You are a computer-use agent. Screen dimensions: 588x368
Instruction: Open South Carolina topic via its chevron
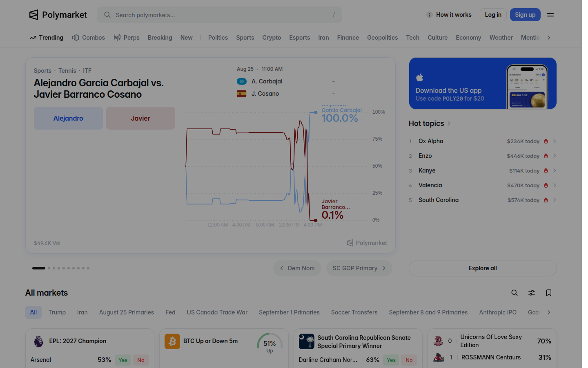pyautogui.click(x=555, y=200)
